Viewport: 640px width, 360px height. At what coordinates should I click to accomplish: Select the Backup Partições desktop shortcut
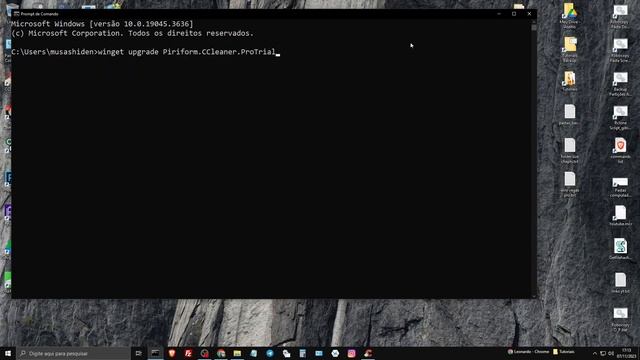pos(620,84)
